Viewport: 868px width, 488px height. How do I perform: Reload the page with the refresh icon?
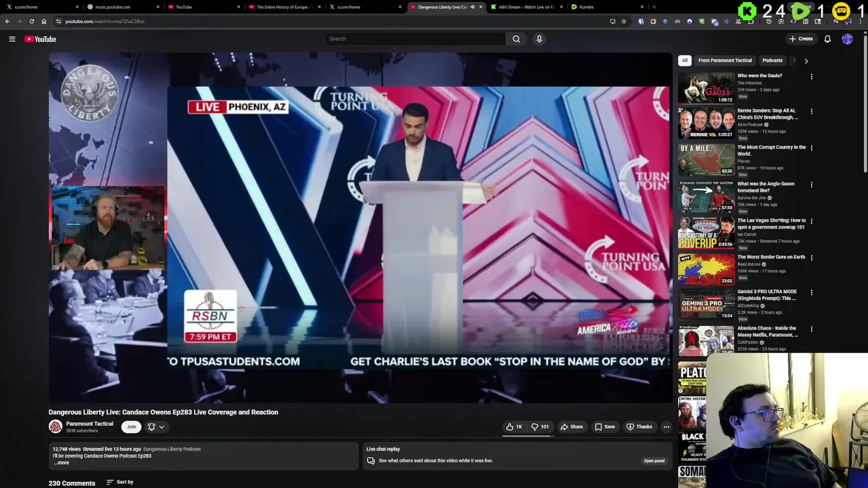pyautogui.click(x=31, y=21)
